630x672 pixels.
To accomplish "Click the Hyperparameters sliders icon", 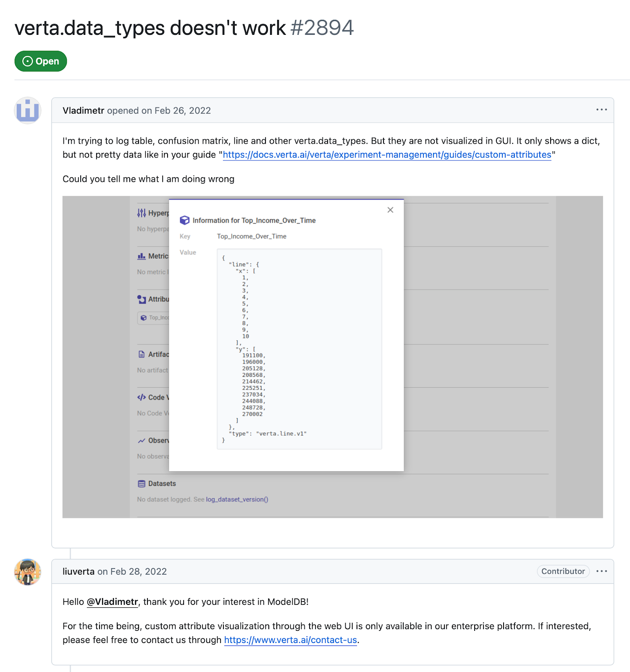I will click(142, 213).
